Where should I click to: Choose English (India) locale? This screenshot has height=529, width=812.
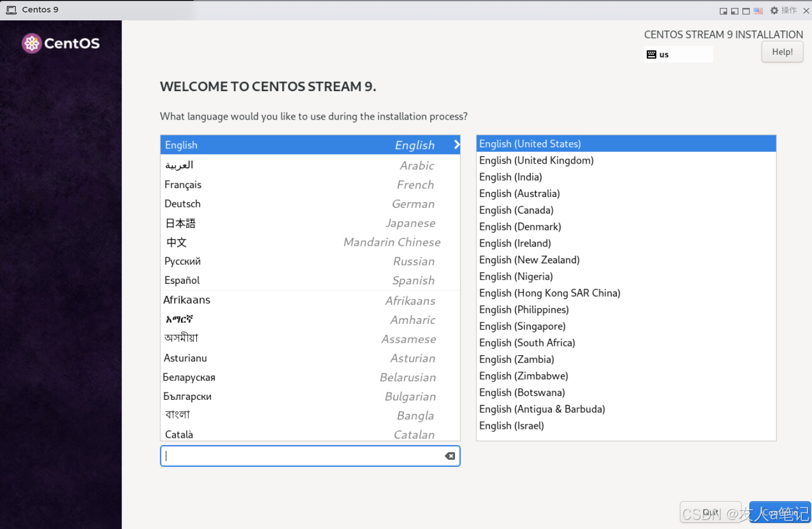tap(626, 177)
